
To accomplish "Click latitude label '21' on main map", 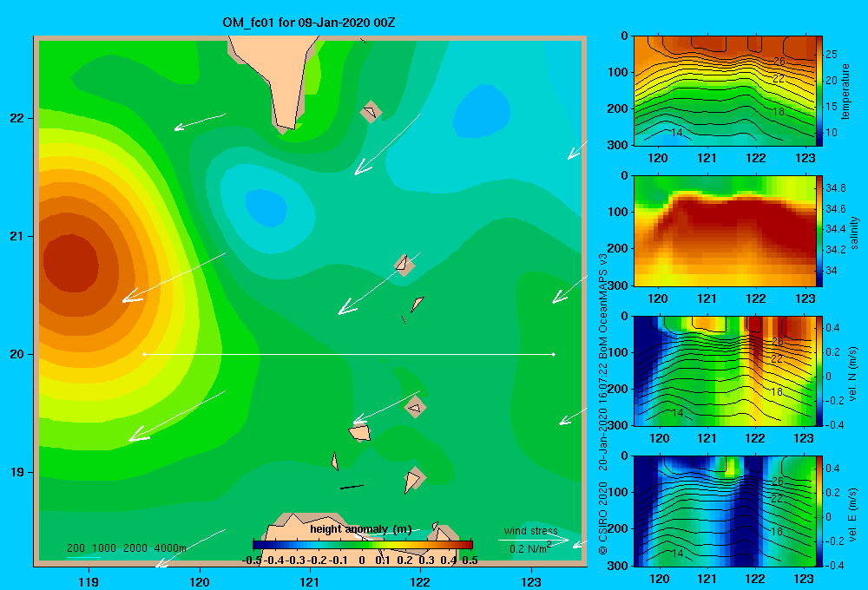I will click(16, 236).
